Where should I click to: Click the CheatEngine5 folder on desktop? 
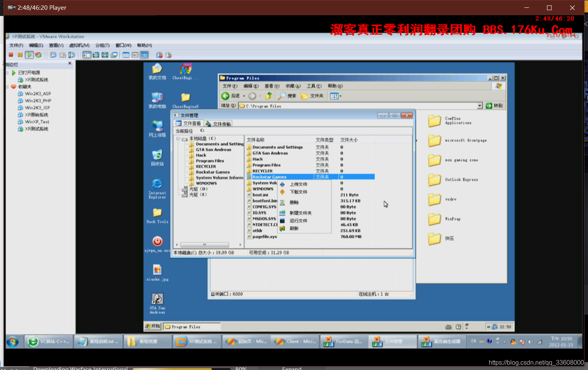click(x=186, y=100)
